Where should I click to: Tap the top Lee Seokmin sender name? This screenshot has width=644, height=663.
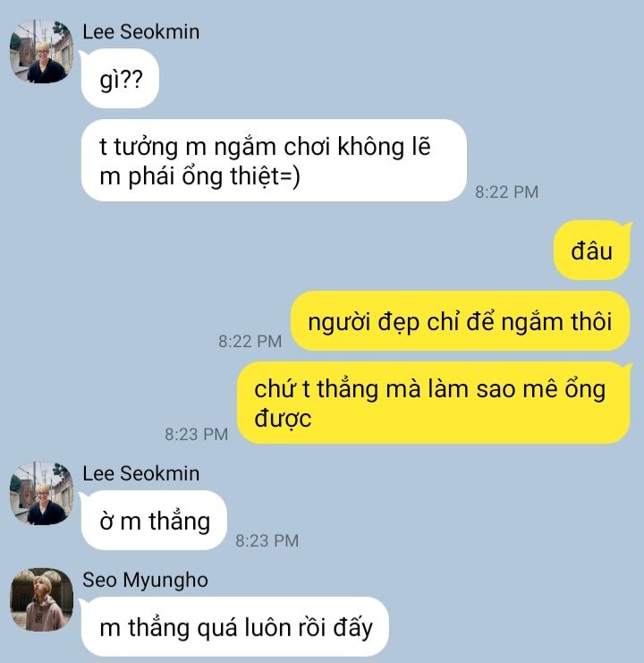coord(140,32)
